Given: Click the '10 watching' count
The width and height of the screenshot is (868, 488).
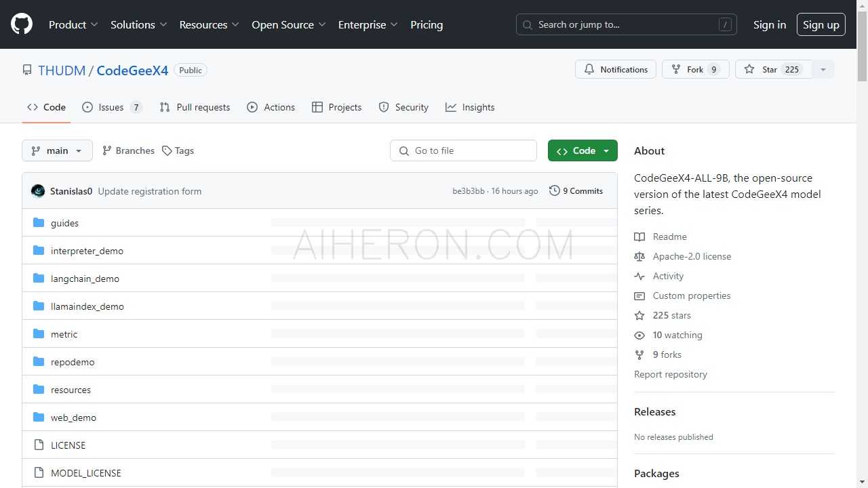Looking at the screenshot, I should pos(677,335).
